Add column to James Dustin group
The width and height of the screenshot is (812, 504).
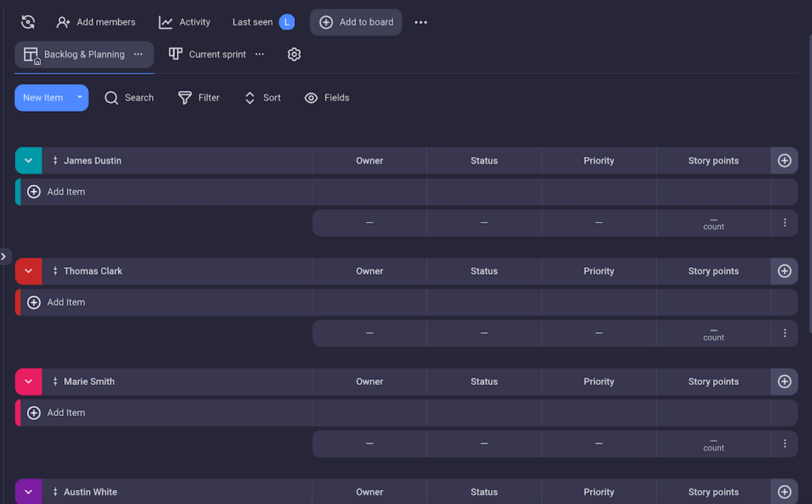(x=784, y=161)
